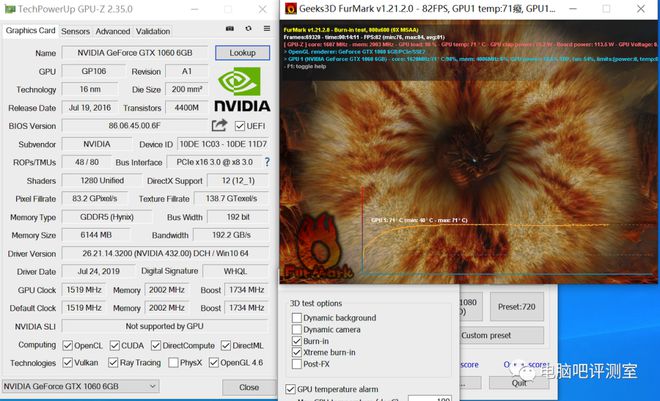The height and width of the screenshot is (401, 660).
Task: Click the Bandwidth 192.2 GB/s field
Action: pyautogui.click(x=231, y=235)
